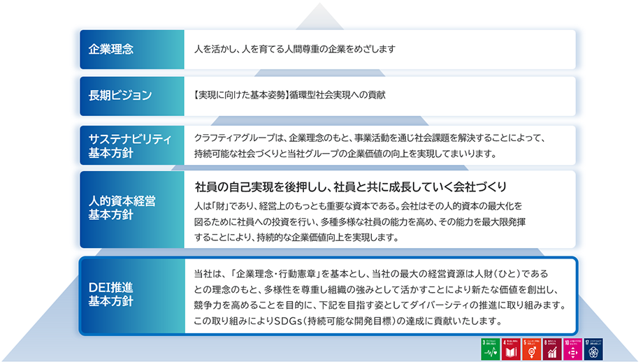Screen dimensions: 643x364
Task: Select the サステナビリティ基本方針 label block
Action: (x=132, y=145)
